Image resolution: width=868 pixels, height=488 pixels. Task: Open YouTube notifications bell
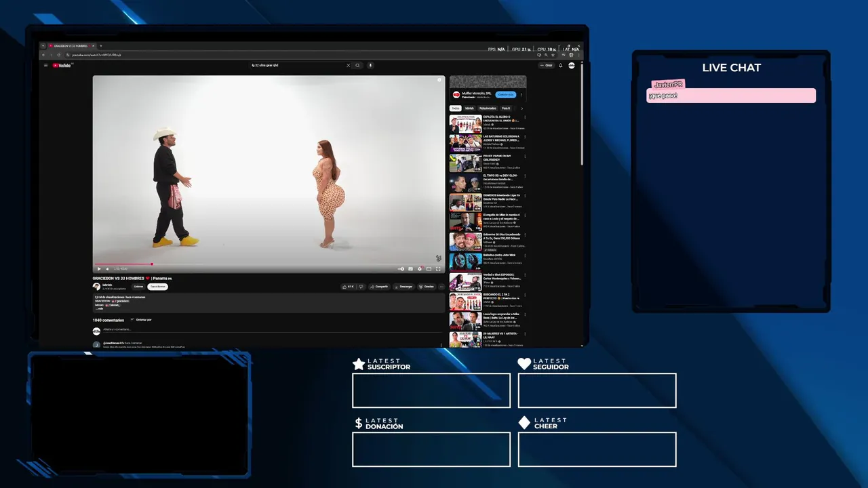tap(561, 65)
